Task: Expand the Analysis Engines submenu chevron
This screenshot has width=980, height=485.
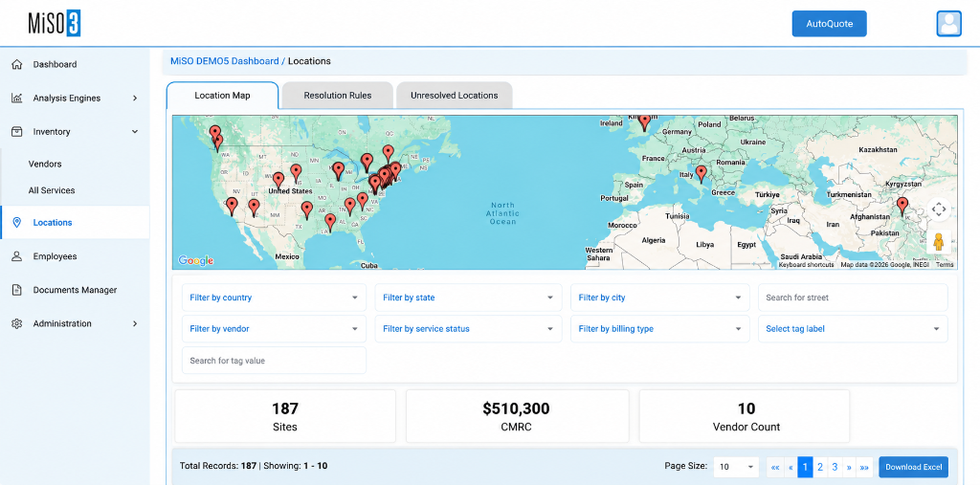Action: [x=135, y=99]
